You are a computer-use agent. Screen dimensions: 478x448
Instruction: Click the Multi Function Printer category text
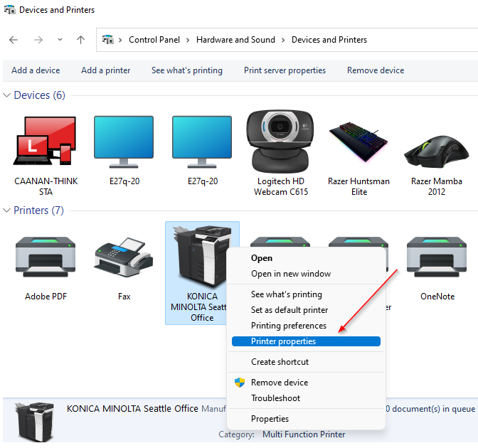click(x=304, y=434)
